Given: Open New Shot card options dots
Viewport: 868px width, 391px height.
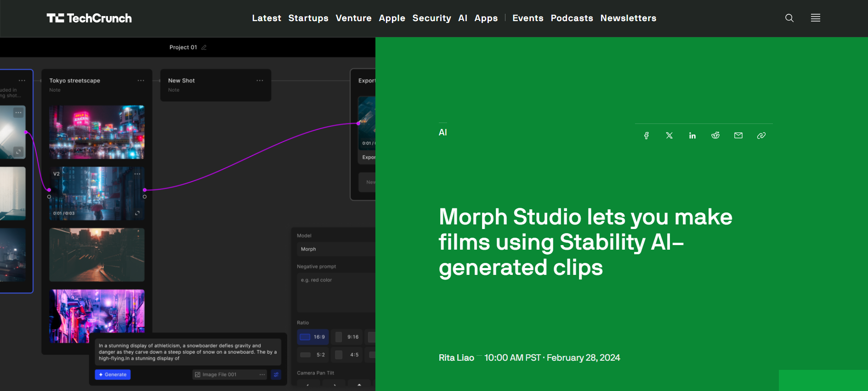Looking at the screenshot, I should coord(260,80).
